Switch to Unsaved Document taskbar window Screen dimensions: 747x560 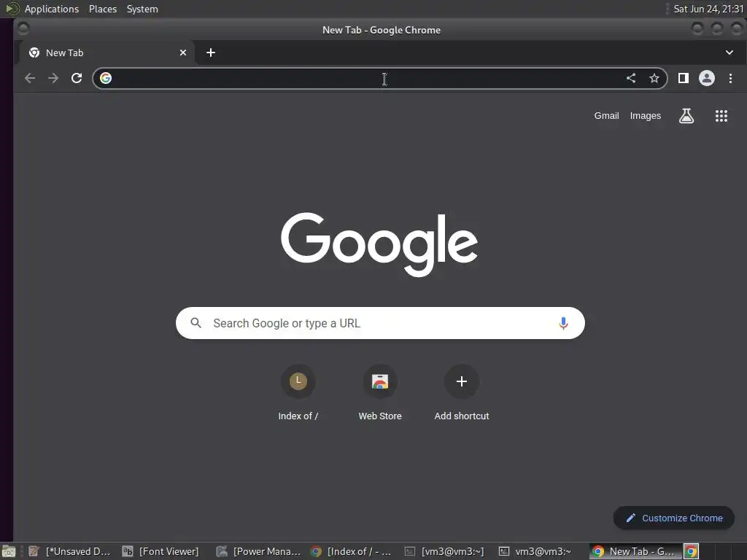[x=69, y=551]
